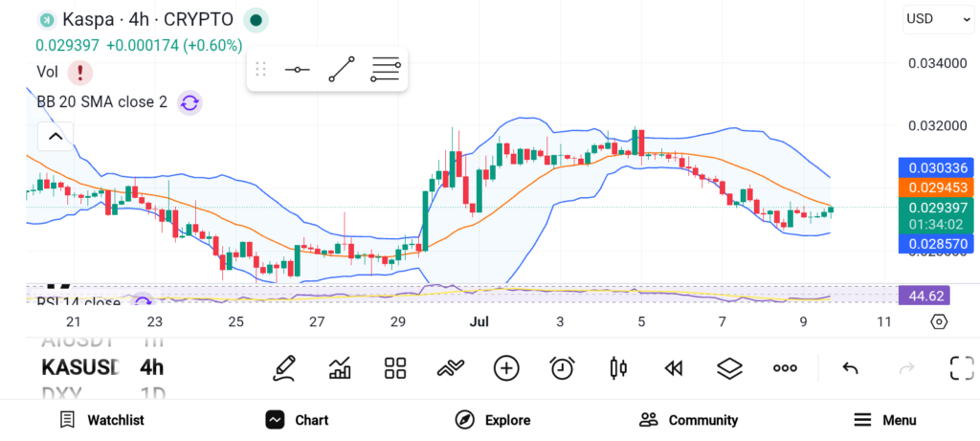This screenshot has width=980, height=441.
Task: Select the Fib retracement lines tool
Action: click(386, 69)
